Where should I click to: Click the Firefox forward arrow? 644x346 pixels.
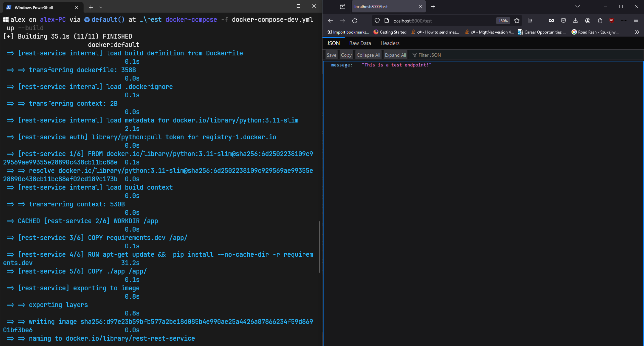pyautogui.click(x=343, y=21)
